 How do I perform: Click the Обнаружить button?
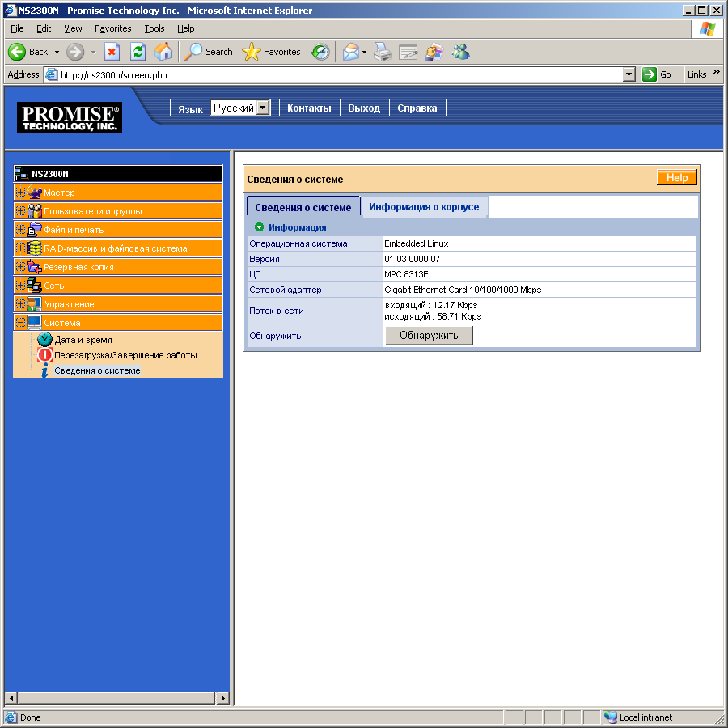pos(429,335)
